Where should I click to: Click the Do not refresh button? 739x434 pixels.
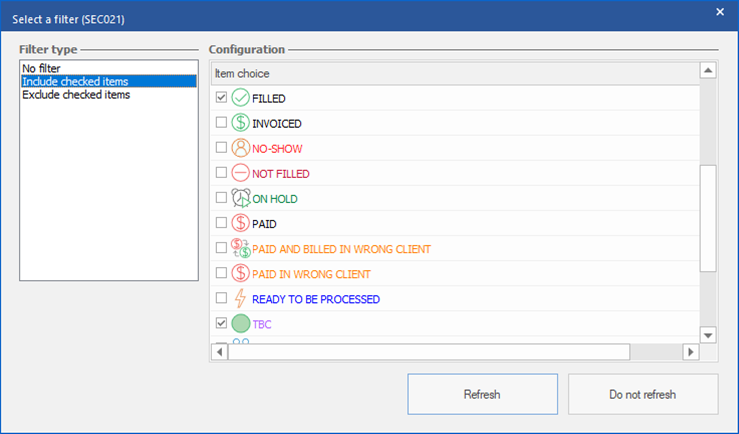642,394
